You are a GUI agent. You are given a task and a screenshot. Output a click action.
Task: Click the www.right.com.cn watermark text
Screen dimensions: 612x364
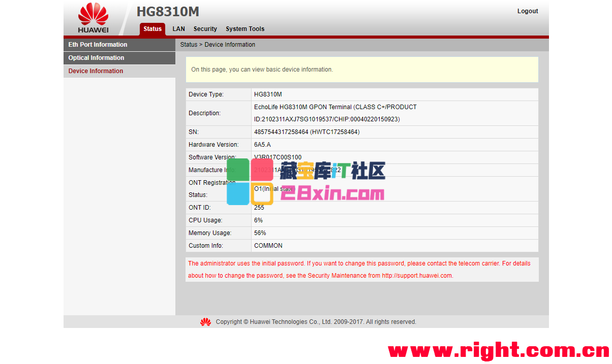coord(498,350)
